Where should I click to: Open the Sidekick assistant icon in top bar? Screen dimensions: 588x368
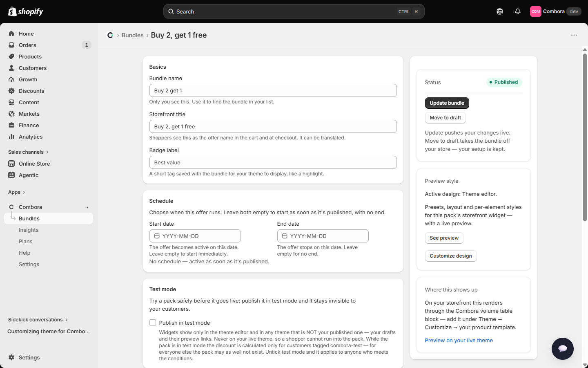pyautogui.click(x=500, y=11)
